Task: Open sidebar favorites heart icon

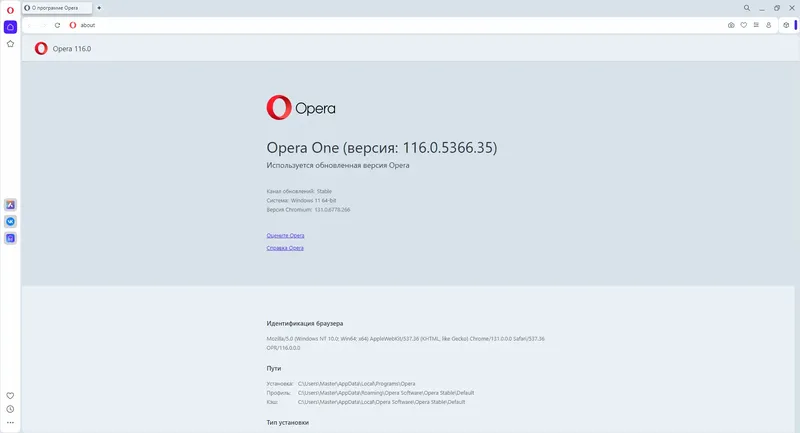Action: click(10, 396)
